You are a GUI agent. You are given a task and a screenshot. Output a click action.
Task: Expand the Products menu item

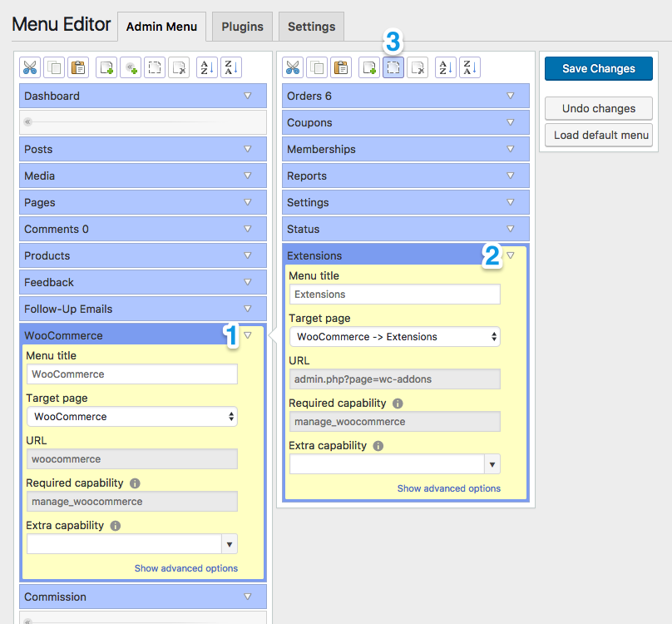click(248, 255)
